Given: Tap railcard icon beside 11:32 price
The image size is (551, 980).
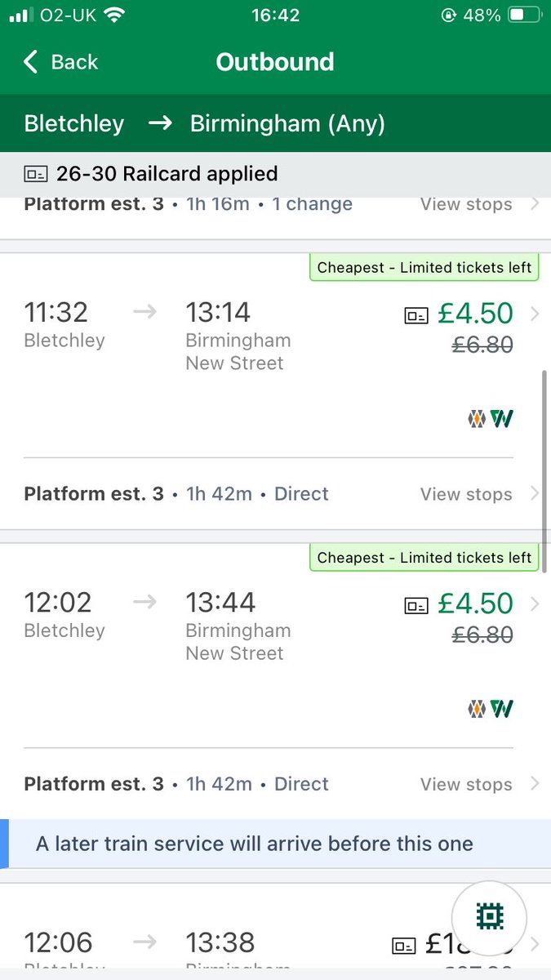Looking at the screenshot, I should click(416, 314).
